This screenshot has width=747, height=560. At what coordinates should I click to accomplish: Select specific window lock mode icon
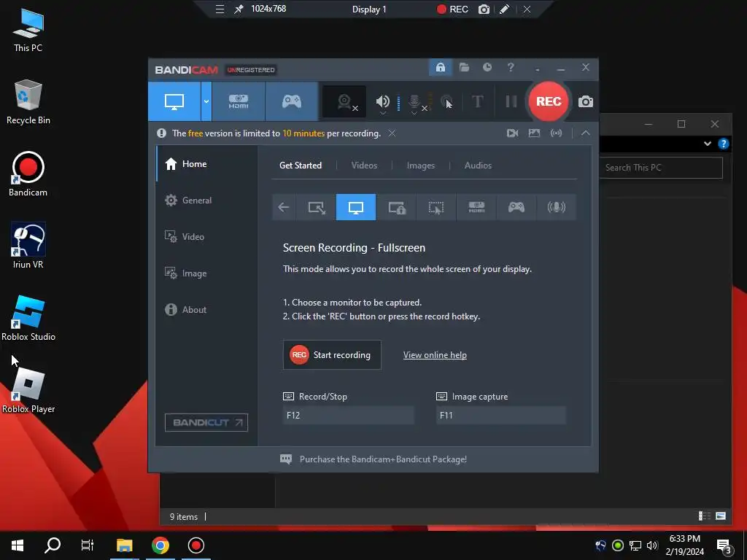[x=396, y=207]
